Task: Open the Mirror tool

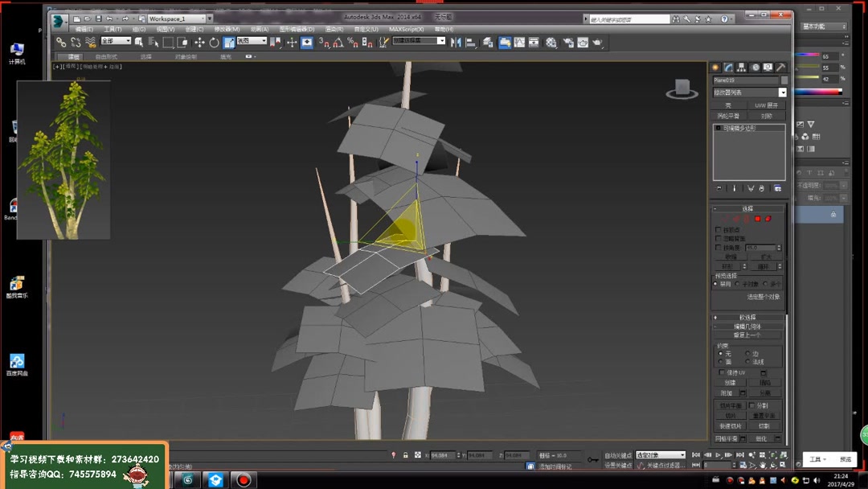Action: tap(456, 42)
